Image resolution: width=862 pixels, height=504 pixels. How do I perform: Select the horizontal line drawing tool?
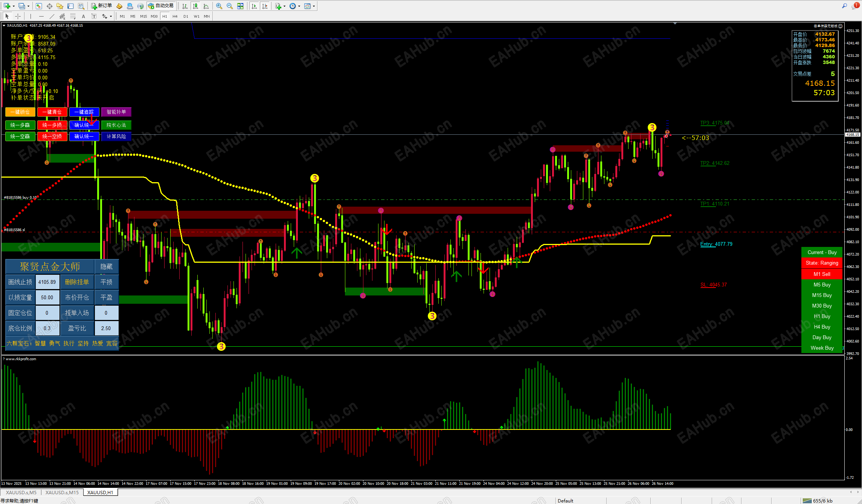[41, 16]
